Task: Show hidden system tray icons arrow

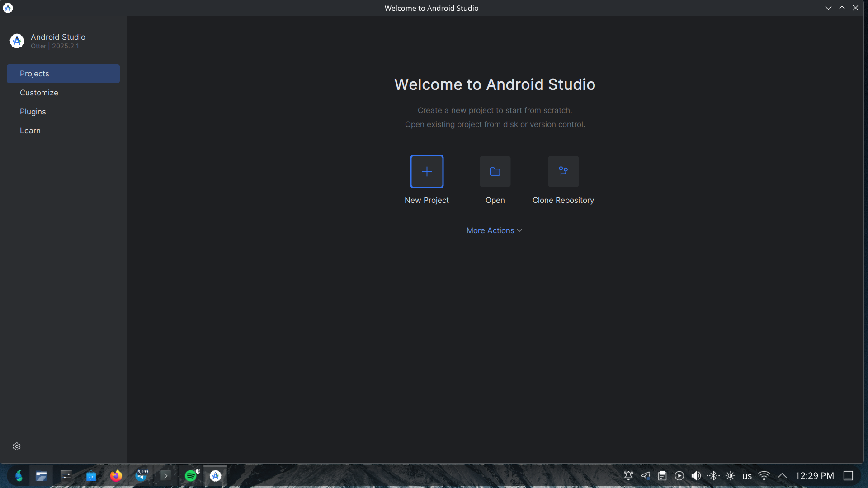Action: pyautogui.click(x=782, y=476)
